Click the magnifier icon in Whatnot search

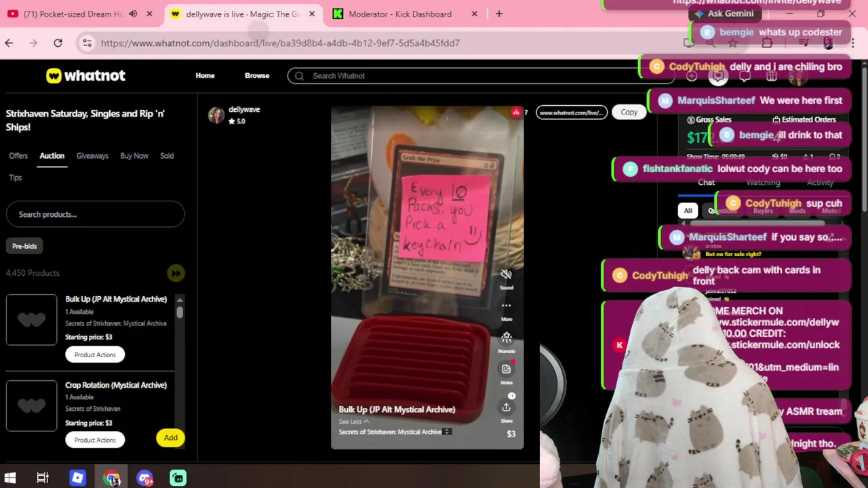point(299,76)
